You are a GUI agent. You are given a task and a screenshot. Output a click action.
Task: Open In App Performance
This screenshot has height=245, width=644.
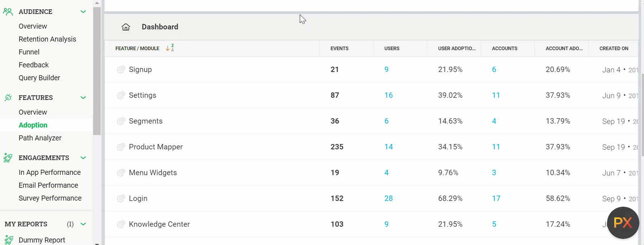coord(50,172)
